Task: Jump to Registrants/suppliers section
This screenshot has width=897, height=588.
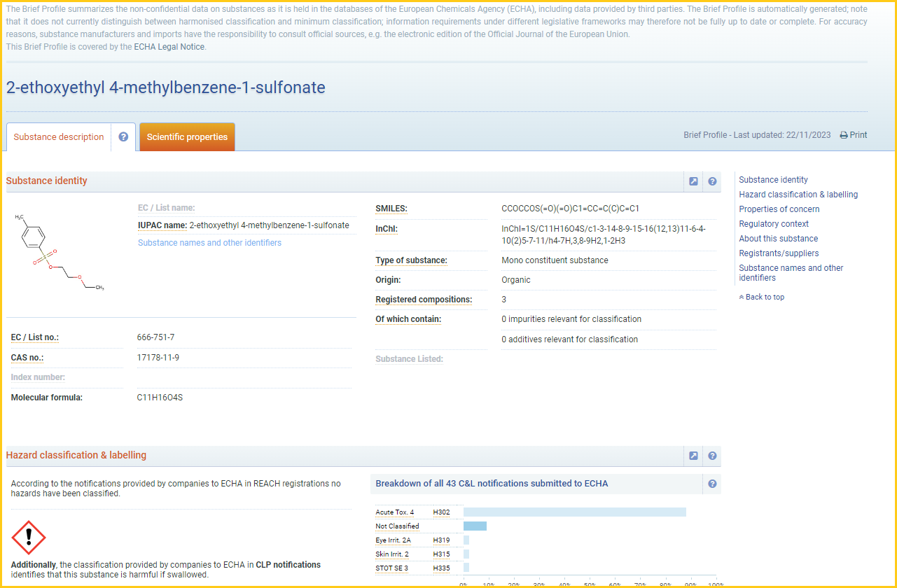Action: pos(778,253)
